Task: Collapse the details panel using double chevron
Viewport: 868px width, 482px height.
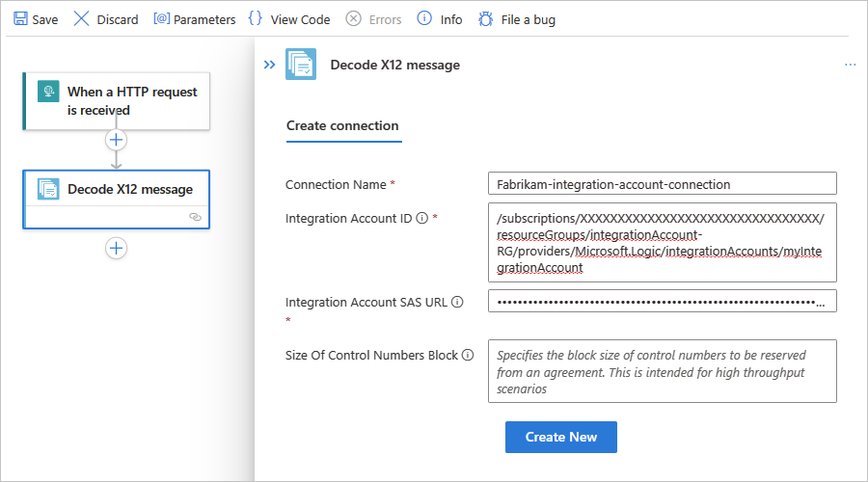Action: (269, 65)
